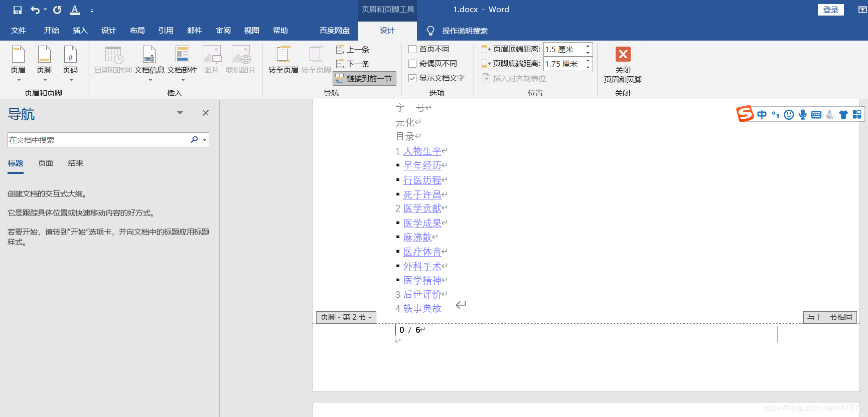868x417 pixels.
Task: Click the Login (登录) button
Action: [x=831, y=10]
